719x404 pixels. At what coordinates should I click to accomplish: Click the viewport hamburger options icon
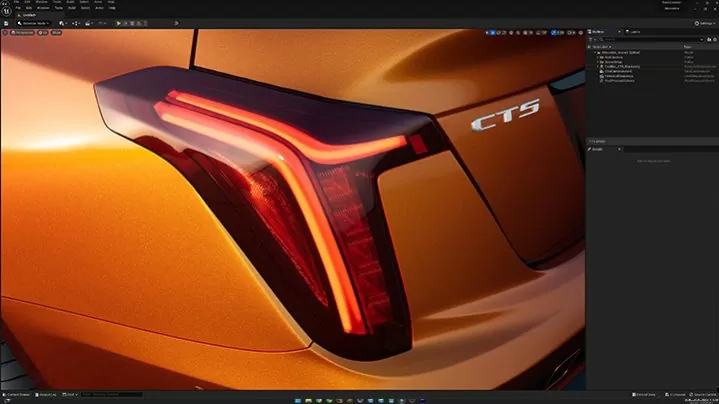[x=5, y=32]
